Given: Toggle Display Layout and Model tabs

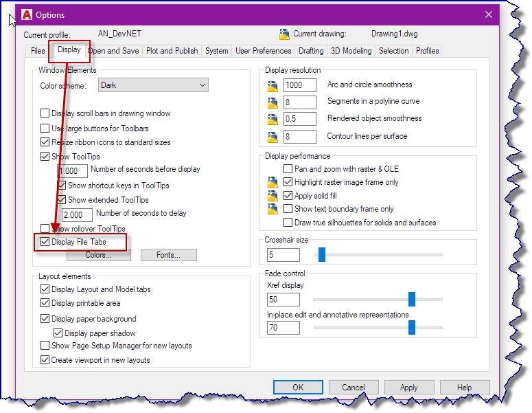Looking at the screenshot, I should (45, 289).
